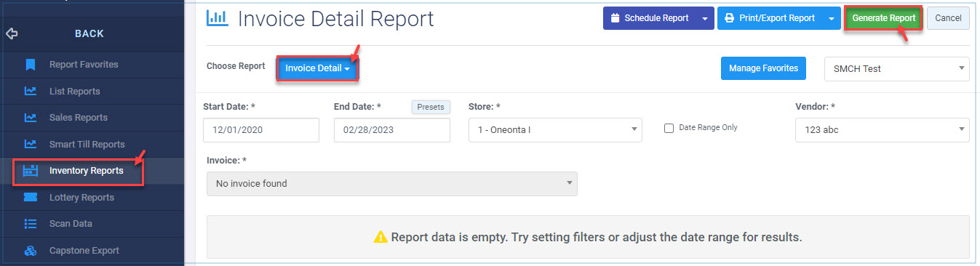The width and height of the screenshot is (980, 266).
Task: Click the Lottery Reports ticket icon
Action: coord(31,197)
